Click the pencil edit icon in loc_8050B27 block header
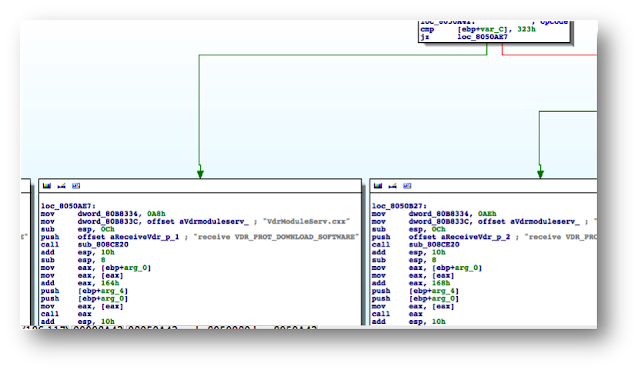The width and height of the screenshot is (640, 372). [x=393, y=186]
